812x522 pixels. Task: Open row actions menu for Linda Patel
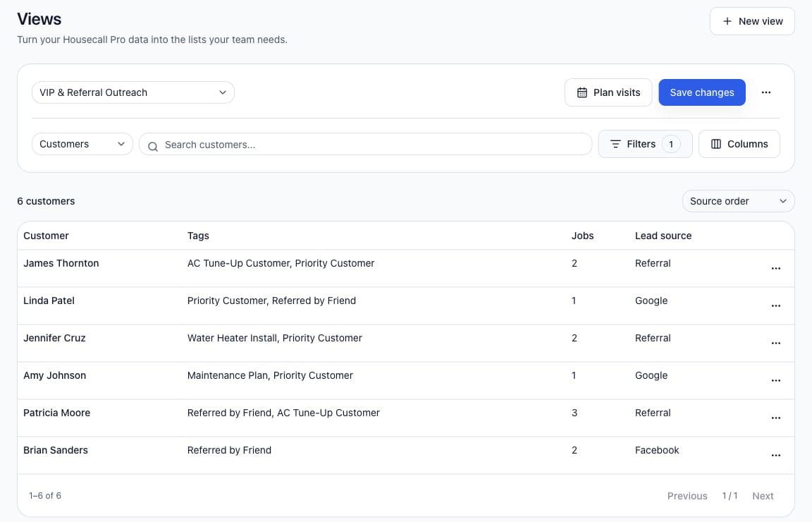[776, 306]
